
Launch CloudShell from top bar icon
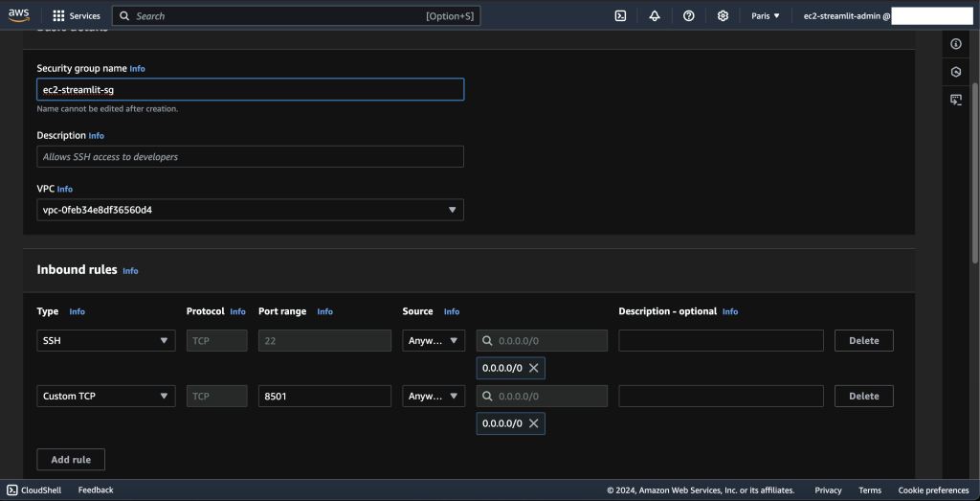click(x=620, y=15)
